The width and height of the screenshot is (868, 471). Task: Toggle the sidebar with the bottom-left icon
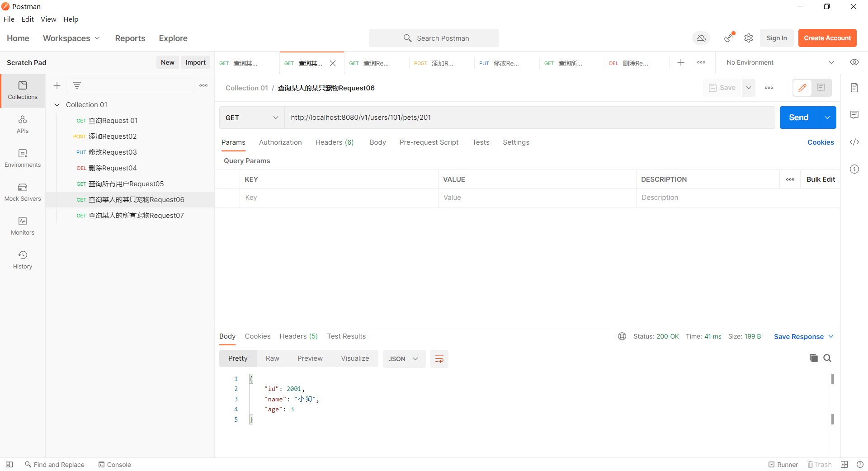coord(9,465)
